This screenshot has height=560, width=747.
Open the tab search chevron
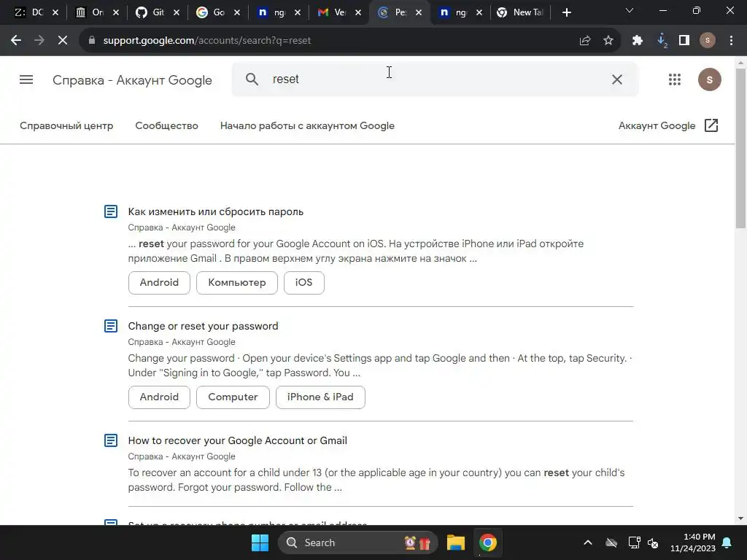pyautogui.click(x=630, y=10)
